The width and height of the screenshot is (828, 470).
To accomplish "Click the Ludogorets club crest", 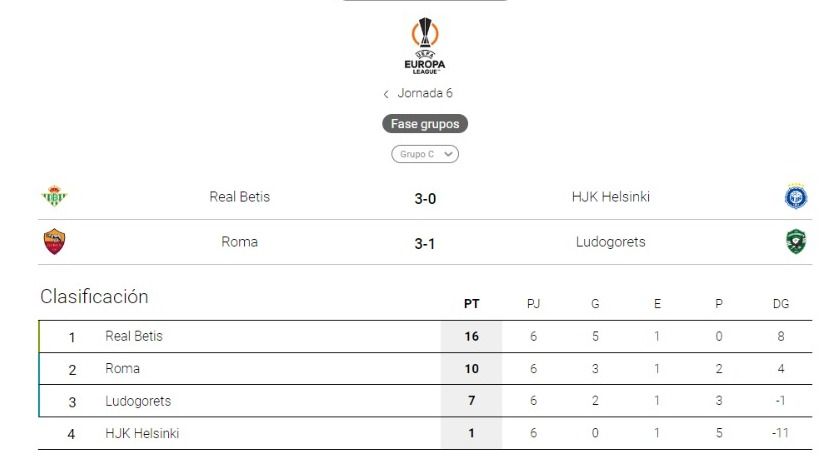I will pos(796,241).
